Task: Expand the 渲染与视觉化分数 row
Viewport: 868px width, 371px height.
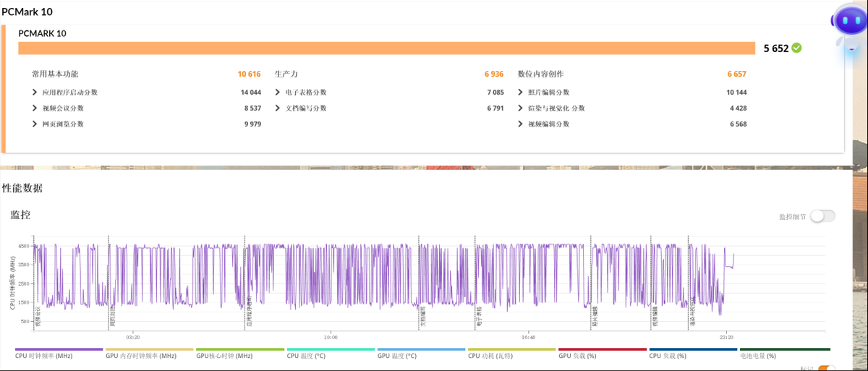Action: point(522,108)
